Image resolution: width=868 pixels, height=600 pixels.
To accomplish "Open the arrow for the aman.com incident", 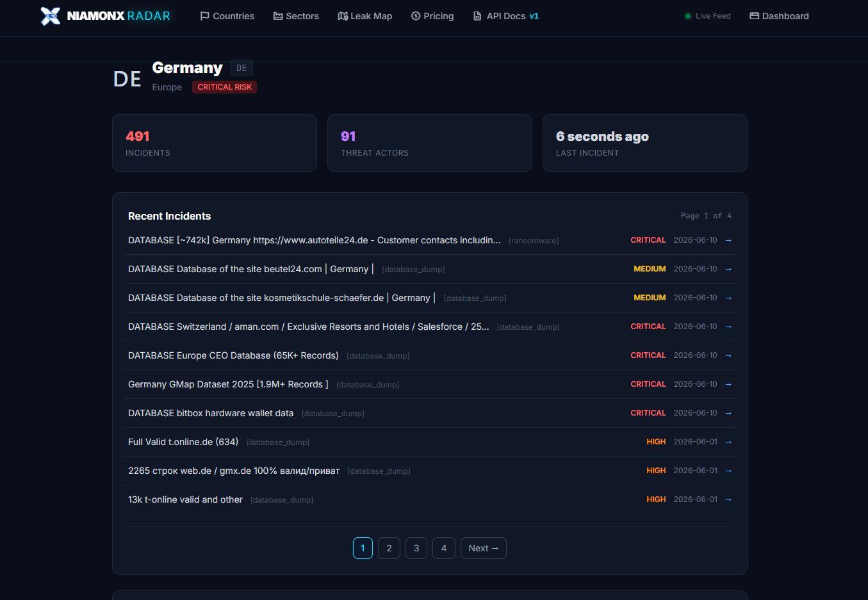I will coord(728,327).
